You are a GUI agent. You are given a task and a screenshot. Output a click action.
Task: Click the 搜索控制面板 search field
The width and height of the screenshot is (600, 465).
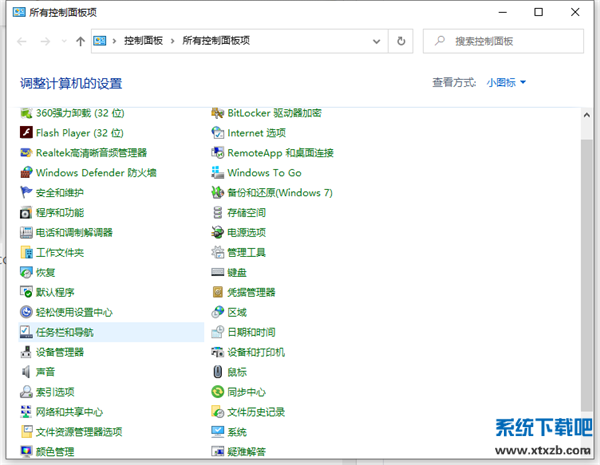(x=510, y=41)
